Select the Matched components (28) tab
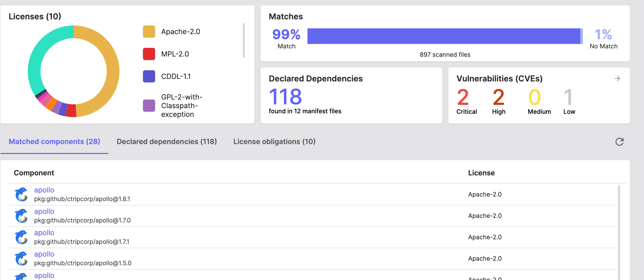This screenshot has width=644, height=280. point(54,142)
